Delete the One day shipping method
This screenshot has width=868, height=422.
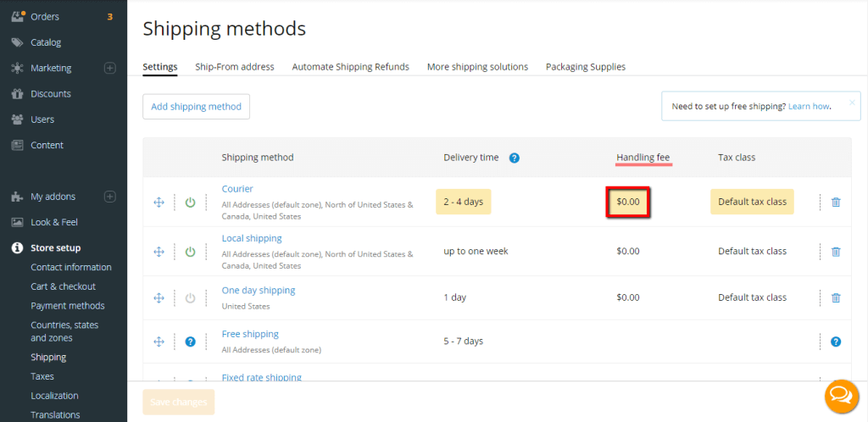point(836,298)
